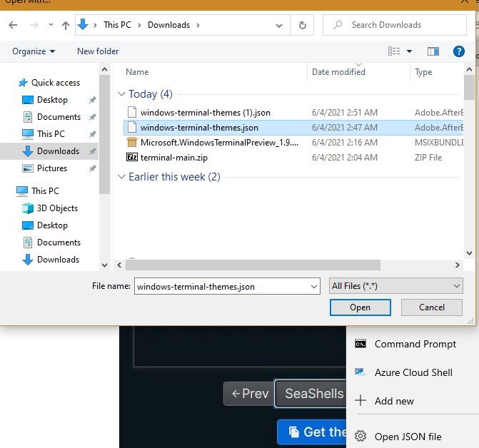479x448 pixels.
Task: Open the view options dropdown arrow
Action: click(409, 51)
